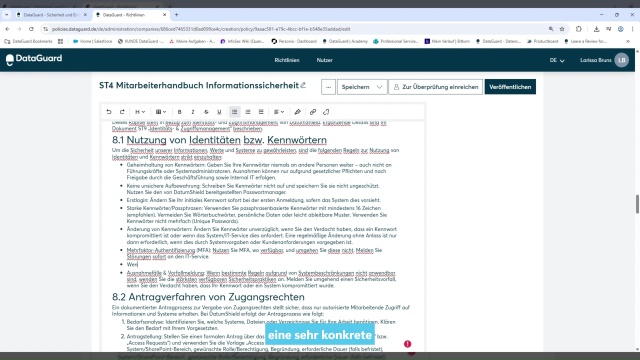The height and width of the screenshot is (360, 640).
Task: Remove the link with the unlink icon
Action: 326,112
